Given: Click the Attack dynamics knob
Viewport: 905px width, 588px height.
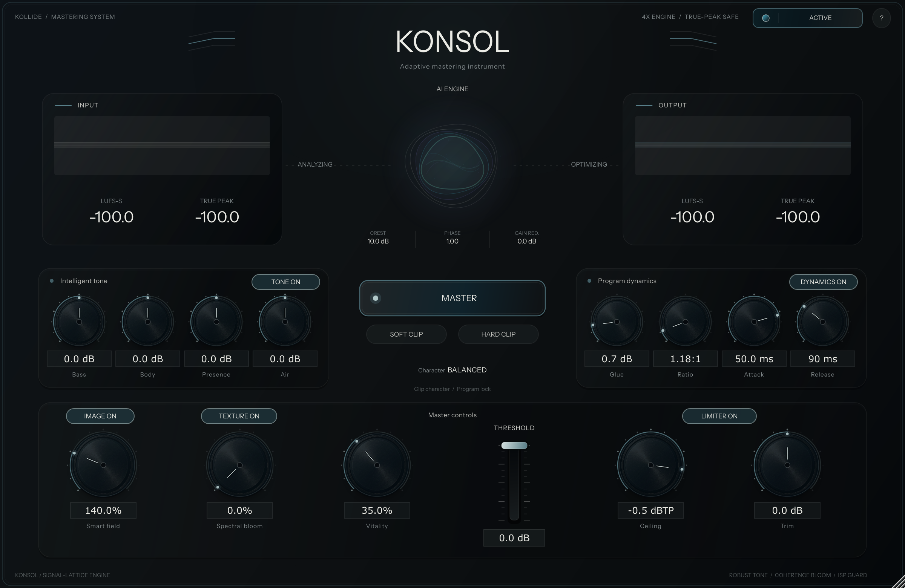Looking at the screenshot, I should click(x=754, y=322).
